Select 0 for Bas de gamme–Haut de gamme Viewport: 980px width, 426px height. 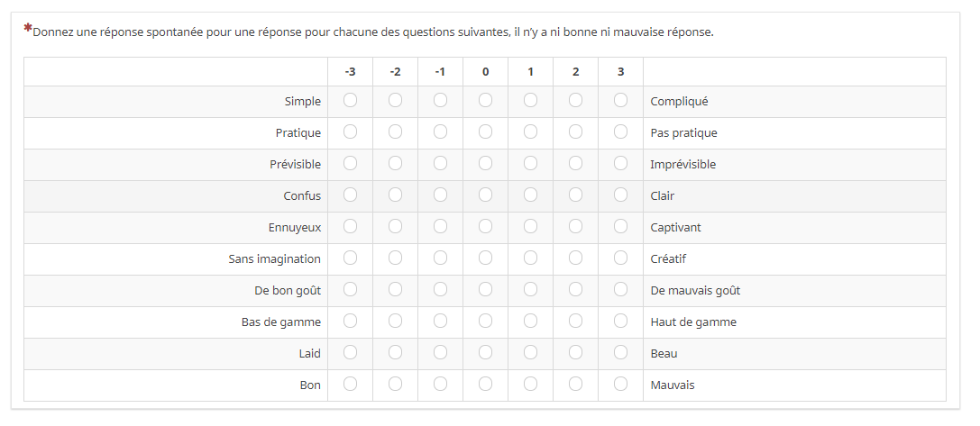click(485, 322)
